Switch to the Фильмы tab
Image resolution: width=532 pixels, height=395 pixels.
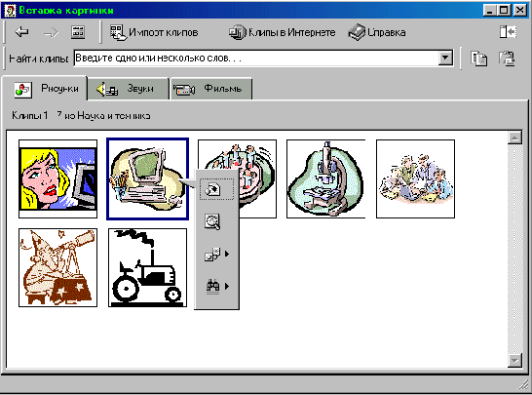click(211, 89)
